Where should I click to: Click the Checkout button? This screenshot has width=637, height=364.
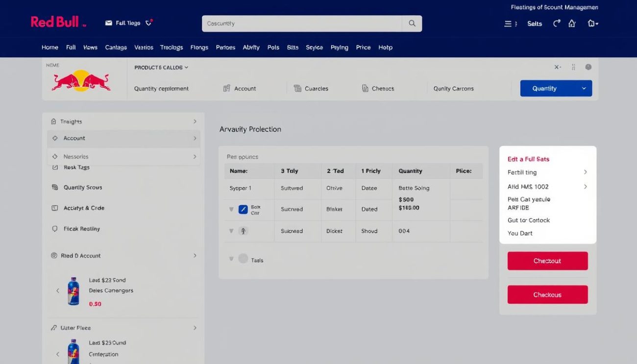pyautogui.click(x=547, y=261)
